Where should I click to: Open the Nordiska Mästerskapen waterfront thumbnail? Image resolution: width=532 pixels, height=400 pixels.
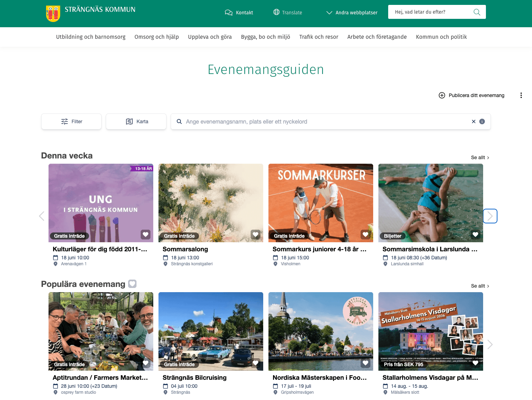coord(321,331)
